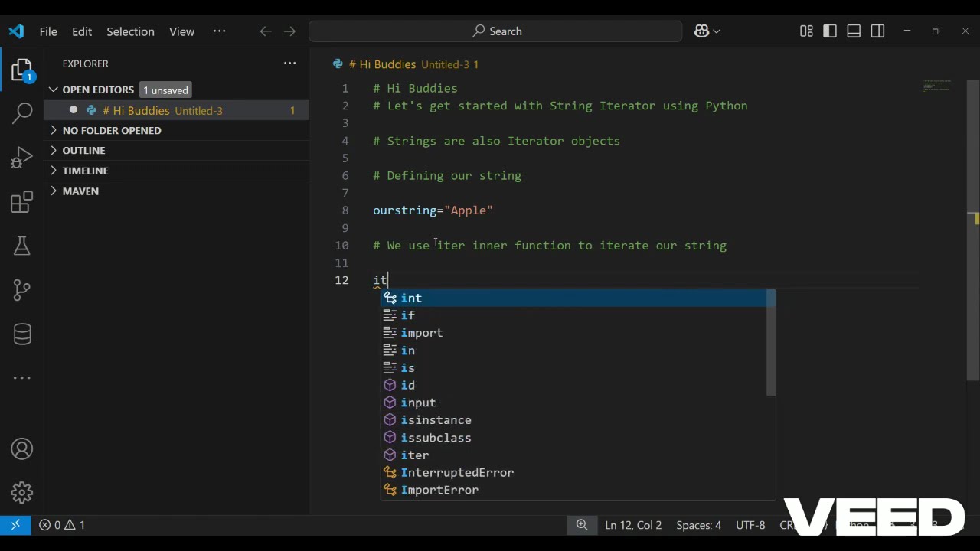Expand the No Folder Opened section

112,130
